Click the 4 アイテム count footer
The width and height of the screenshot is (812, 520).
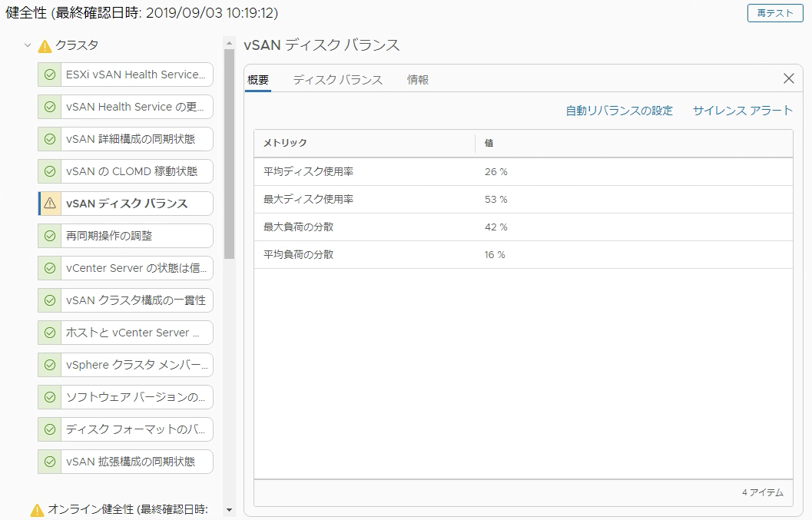point(762,492)
